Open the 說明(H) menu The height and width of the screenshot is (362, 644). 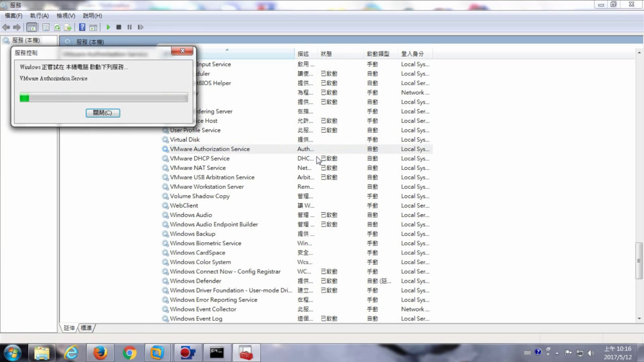click(93, 16)
